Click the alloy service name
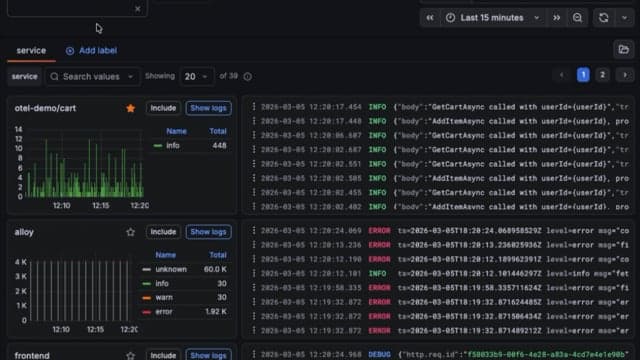The width and height of the screenshot is (640, 360). coord(24,232)
